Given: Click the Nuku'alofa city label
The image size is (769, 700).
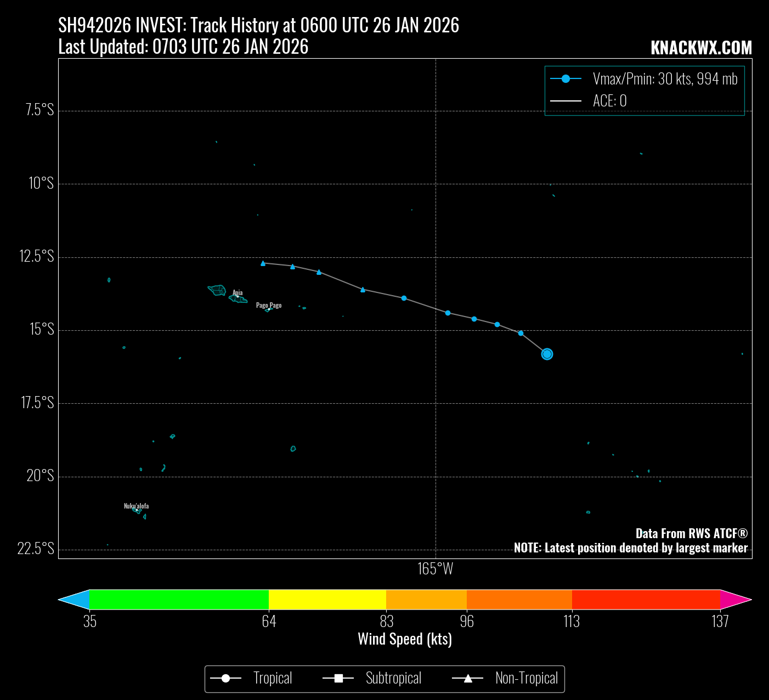Looking at the screenshot, I should click(x=136, y=506).
